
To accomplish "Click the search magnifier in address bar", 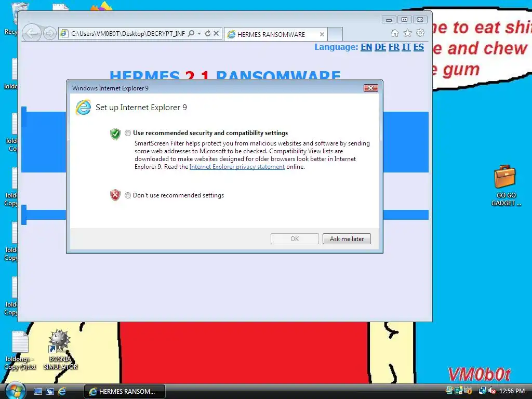I will (x=191, y=33).
